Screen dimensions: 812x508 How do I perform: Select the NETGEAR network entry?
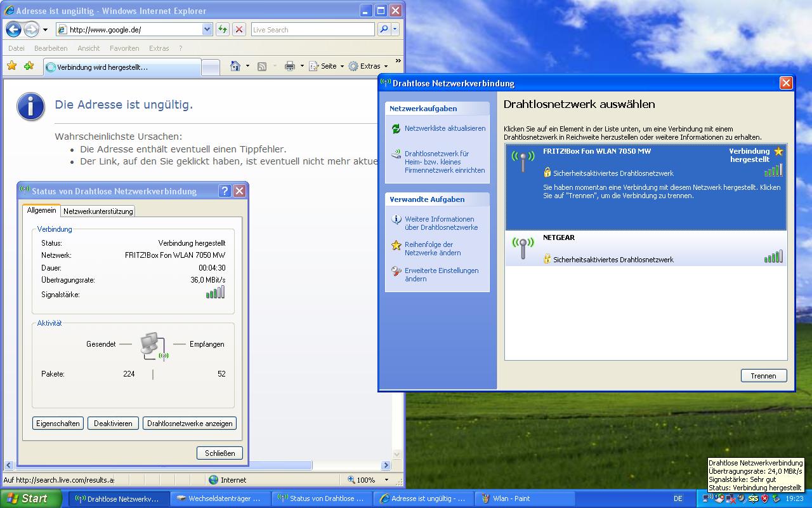646,248
